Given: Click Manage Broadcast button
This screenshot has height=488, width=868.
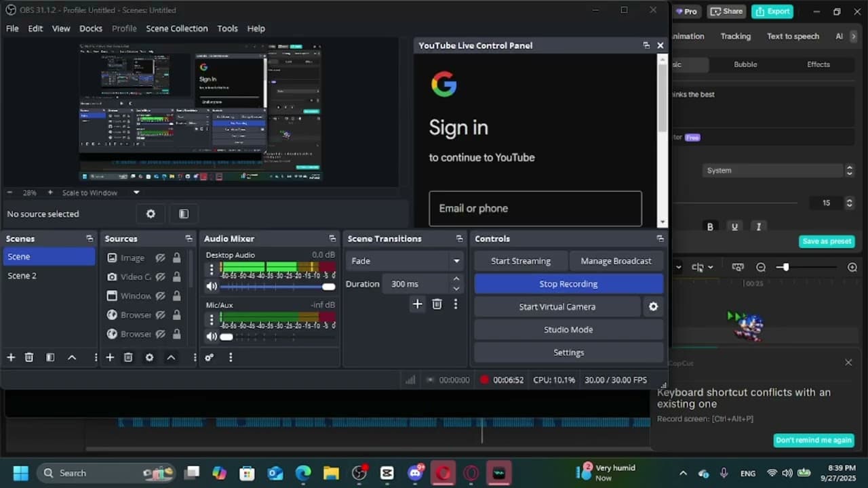Looking at the screenshot, I should [616, 261].
